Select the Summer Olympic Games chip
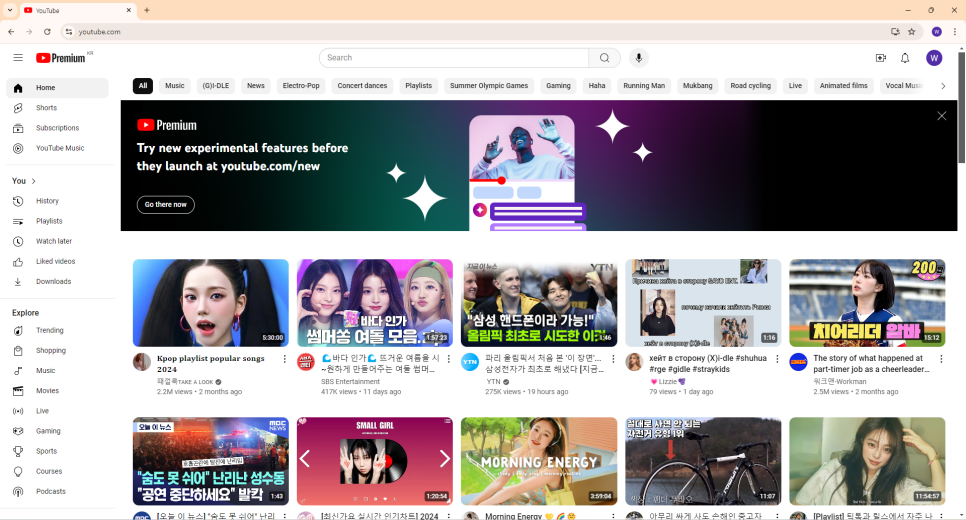The image size is (966, 520). pos(489,86)
